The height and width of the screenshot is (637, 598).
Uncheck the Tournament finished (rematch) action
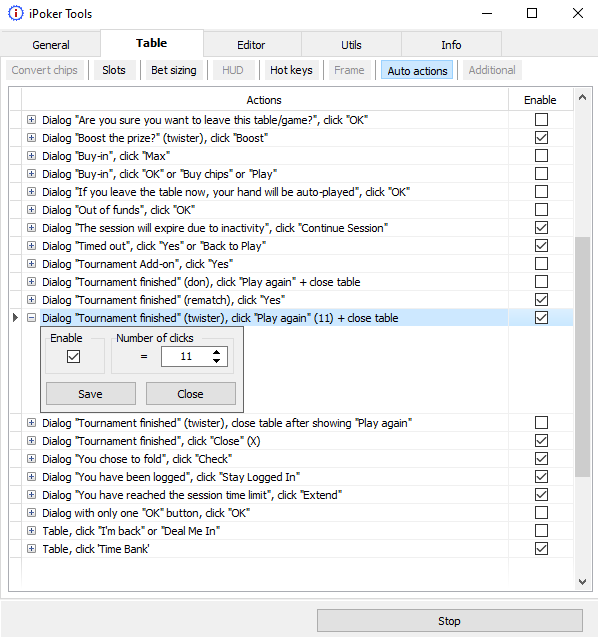pos(541,300)
